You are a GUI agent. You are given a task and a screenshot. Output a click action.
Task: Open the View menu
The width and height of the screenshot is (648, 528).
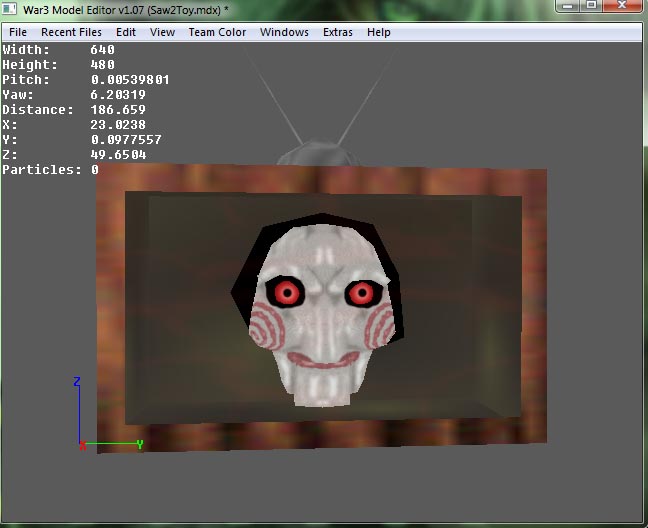(x=162, y=32)
